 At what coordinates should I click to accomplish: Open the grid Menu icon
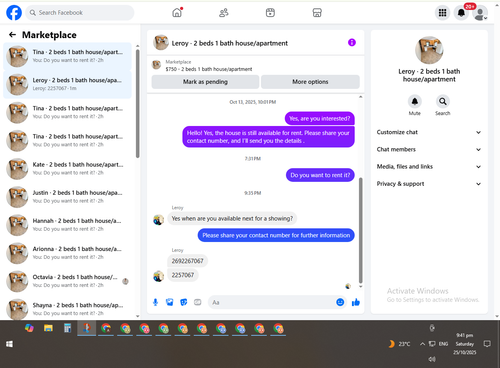442,13
